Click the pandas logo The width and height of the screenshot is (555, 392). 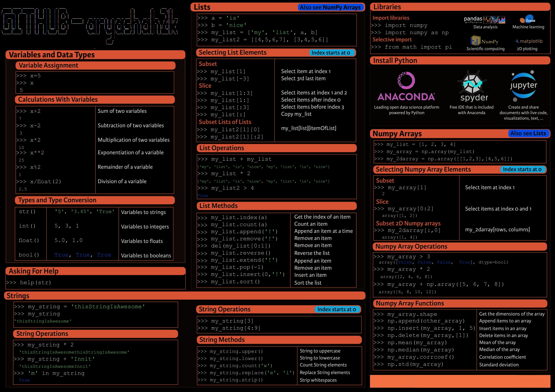point(485,19)
